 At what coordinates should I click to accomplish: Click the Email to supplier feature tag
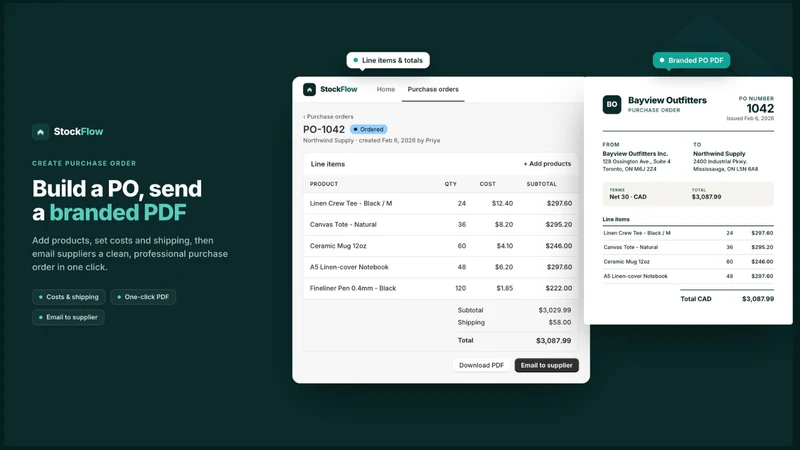68,317
